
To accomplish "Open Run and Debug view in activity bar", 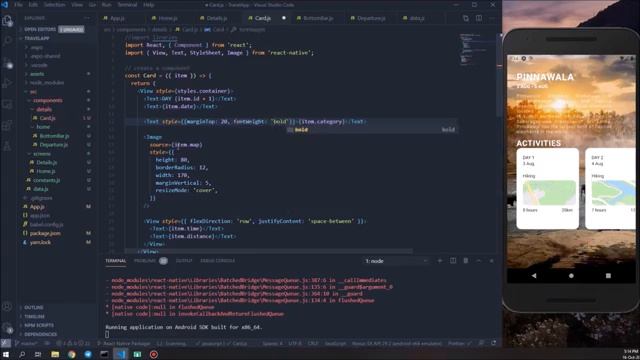I will pos(7,84).
